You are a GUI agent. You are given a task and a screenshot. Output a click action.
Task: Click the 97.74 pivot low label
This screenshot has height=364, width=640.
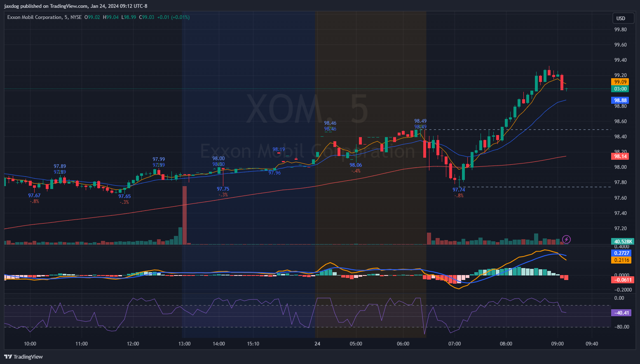pyautogui.click(x=459, y=190)
